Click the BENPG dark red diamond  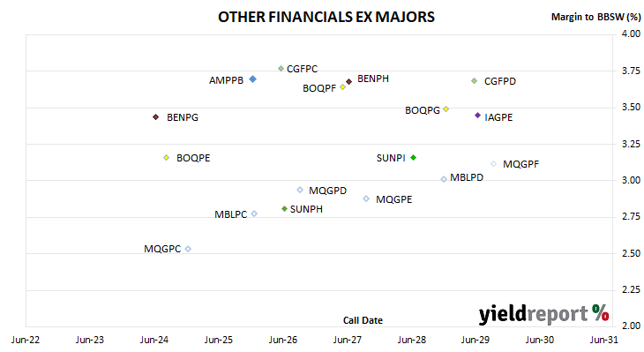155,117
